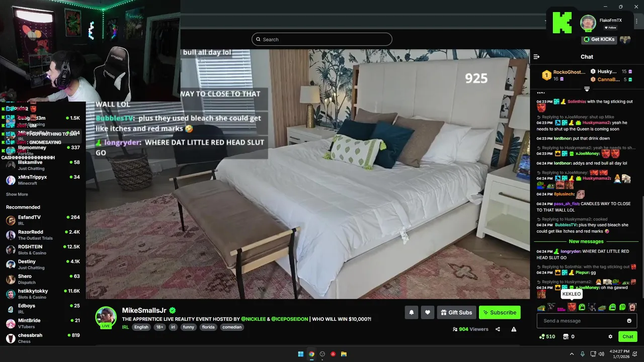The height and width of the screenshot is (362, 644).
Task: Click username Piepur in chat
Action: [x=582, y=273]
